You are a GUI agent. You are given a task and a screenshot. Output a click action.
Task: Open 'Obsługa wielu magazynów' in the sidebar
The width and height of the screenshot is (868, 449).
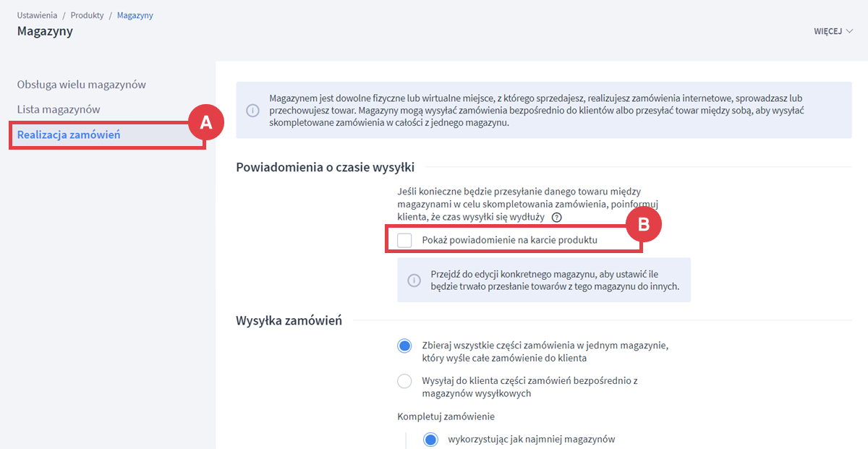(x=82, y=85)
